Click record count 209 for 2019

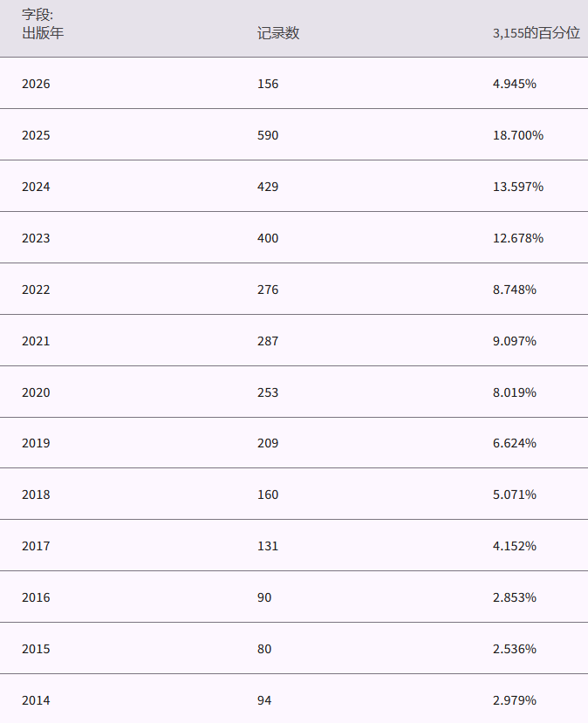click(268, 443)
